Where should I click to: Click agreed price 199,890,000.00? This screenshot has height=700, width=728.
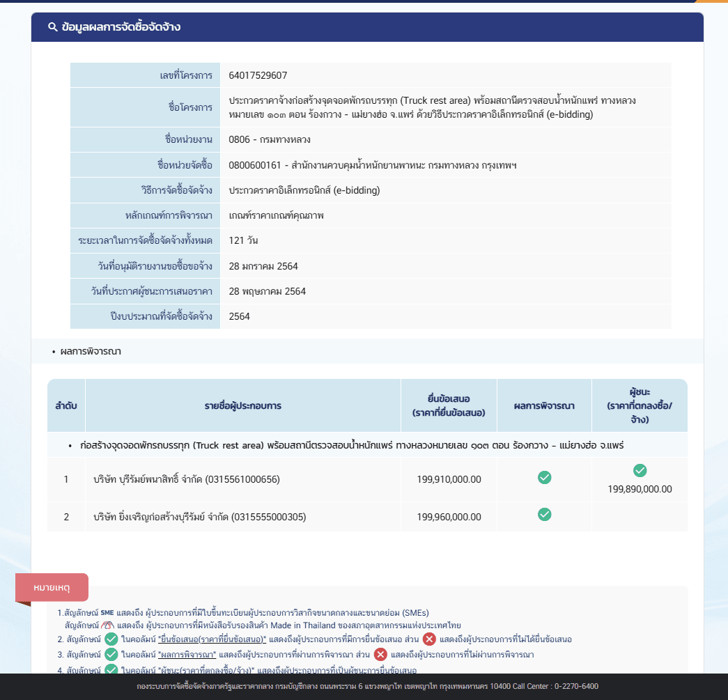click(640, 489)
